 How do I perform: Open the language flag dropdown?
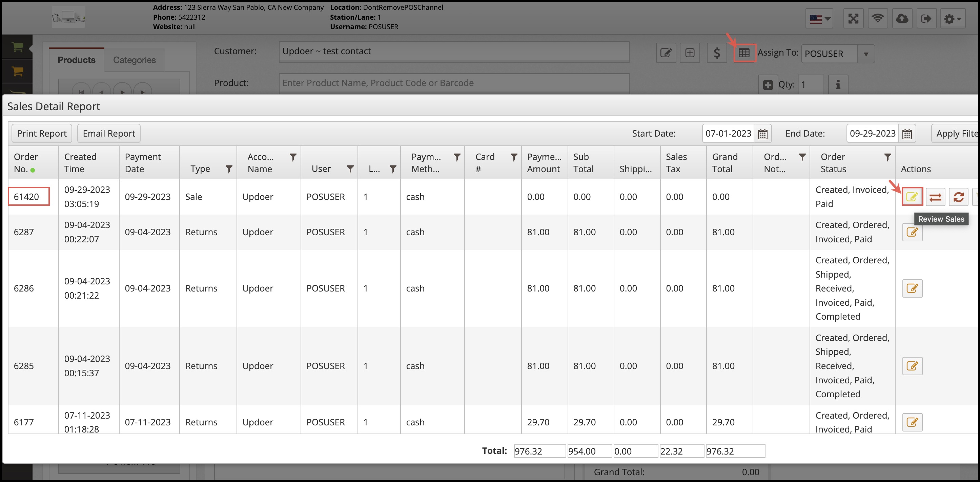tap(819, 19)
